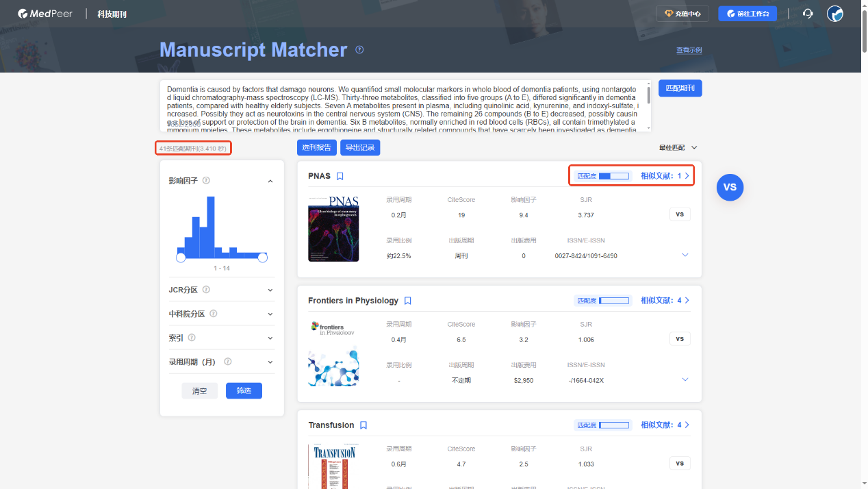
Task: Click the 导出记录 button
Action: point(360,147)
